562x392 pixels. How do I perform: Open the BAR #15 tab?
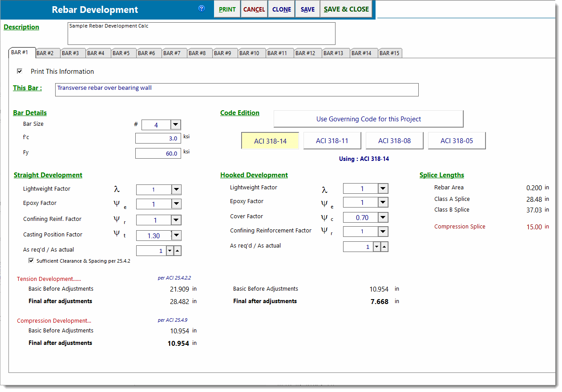point(390,52)
